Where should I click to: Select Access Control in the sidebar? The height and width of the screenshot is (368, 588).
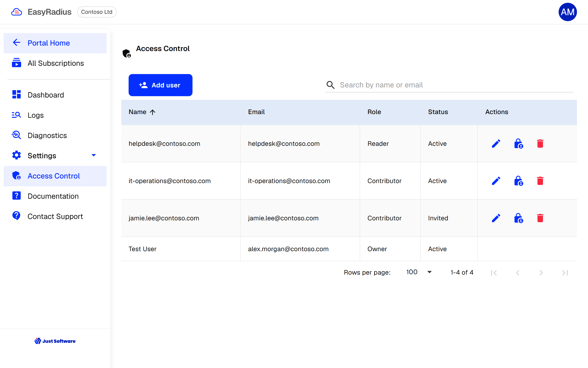[55, 176]
